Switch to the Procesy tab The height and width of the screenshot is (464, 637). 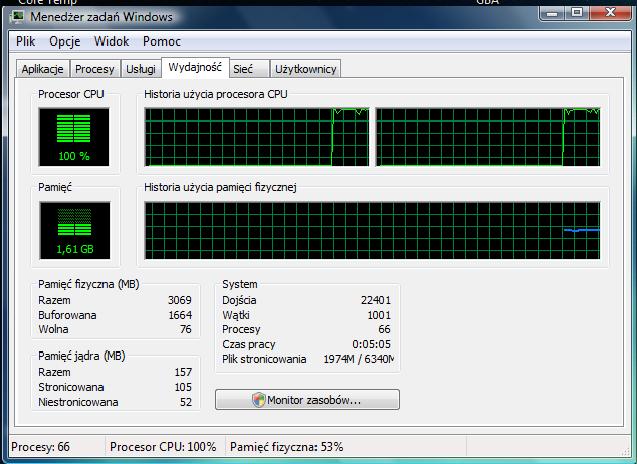(95, 69)
